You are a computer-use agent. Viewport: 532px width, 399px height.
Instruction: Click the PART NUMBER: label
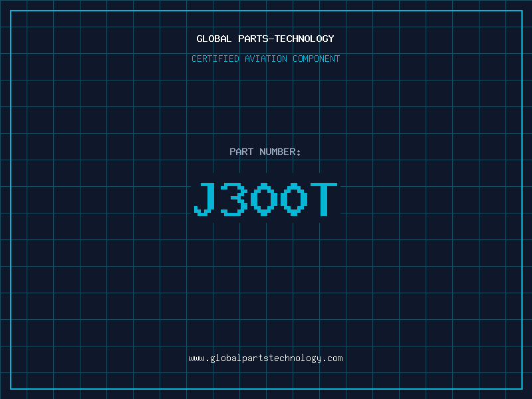(x=265, y=152)
